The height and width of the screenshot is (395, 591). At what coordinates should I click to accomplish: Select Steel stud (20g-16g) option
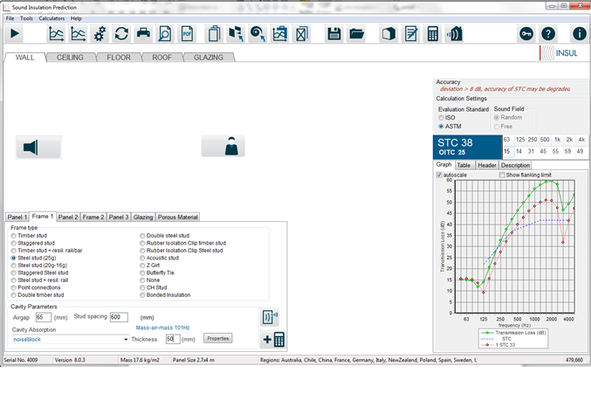click(x=14, y=266)
